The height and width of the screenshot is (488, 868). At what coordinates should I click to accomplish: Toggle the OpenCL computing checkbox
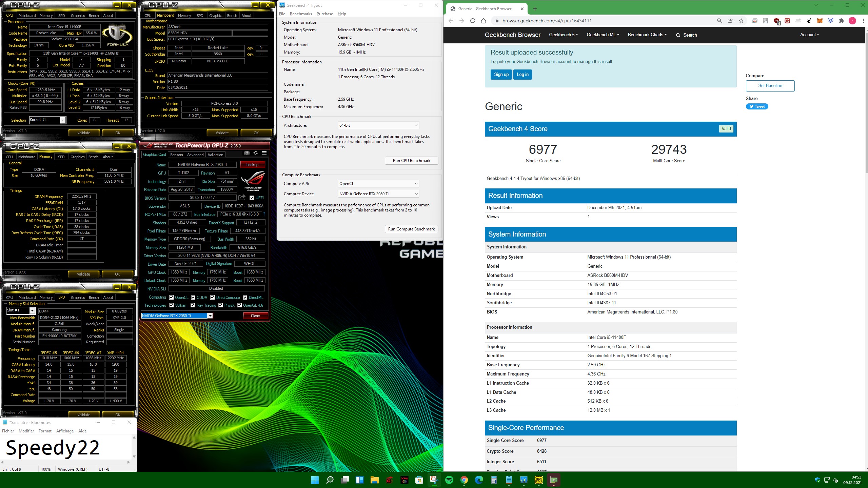point(172,298)
